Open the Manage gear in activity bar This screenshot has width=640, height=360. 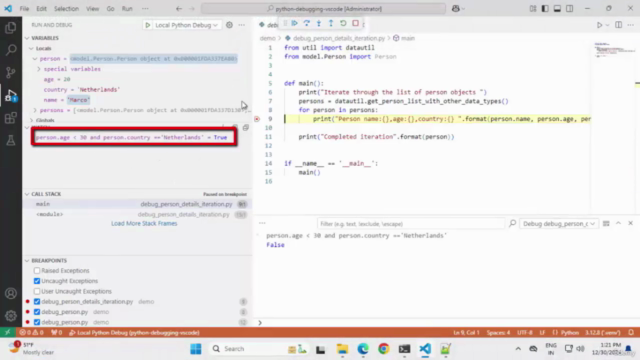11,316
